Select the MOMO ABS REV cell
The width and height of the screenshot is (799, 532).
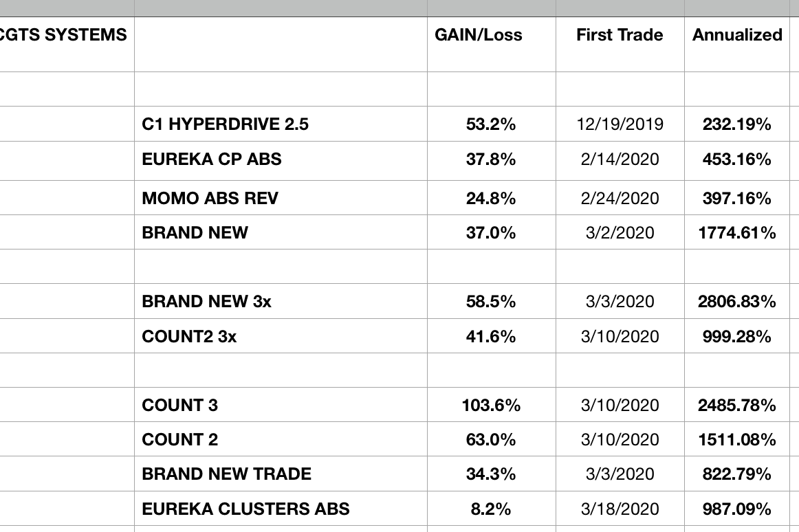pyautogui.click(x=210, y=199)
